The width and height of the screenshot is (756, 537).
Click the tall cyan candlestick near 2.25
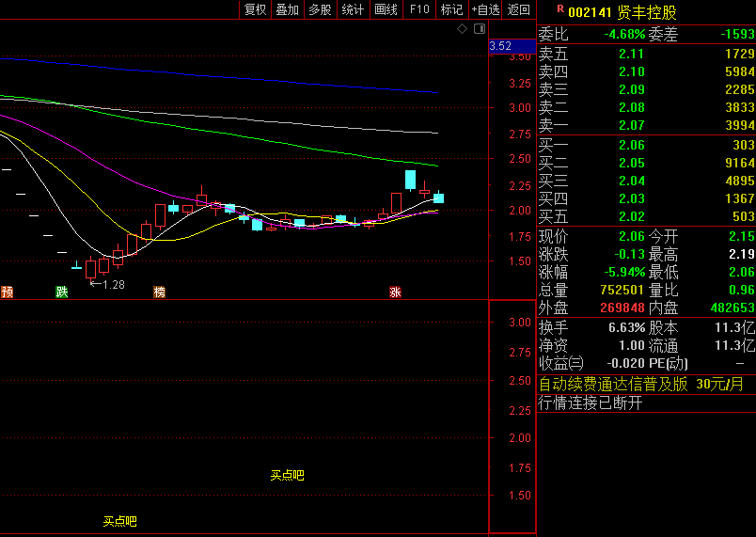click(410, 180)
